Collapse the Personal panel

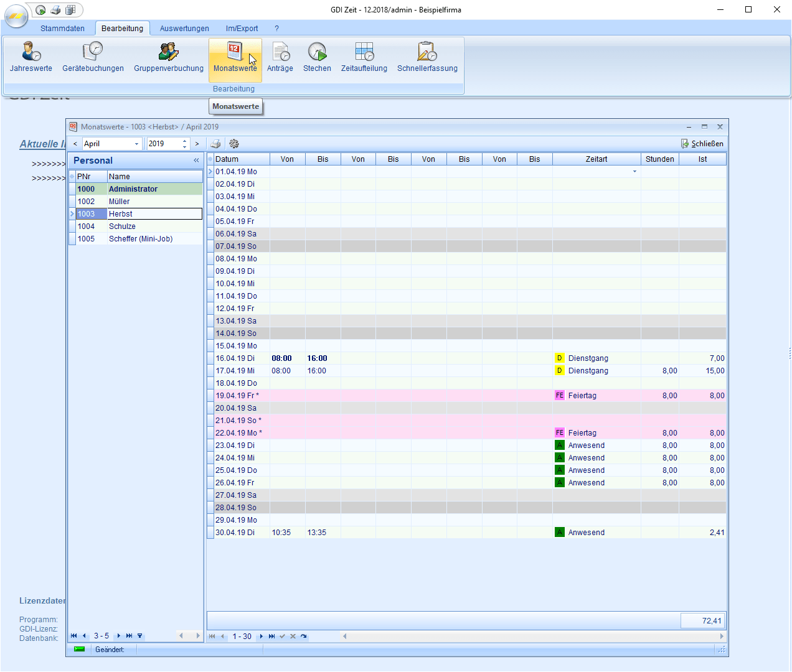[196, 161]
